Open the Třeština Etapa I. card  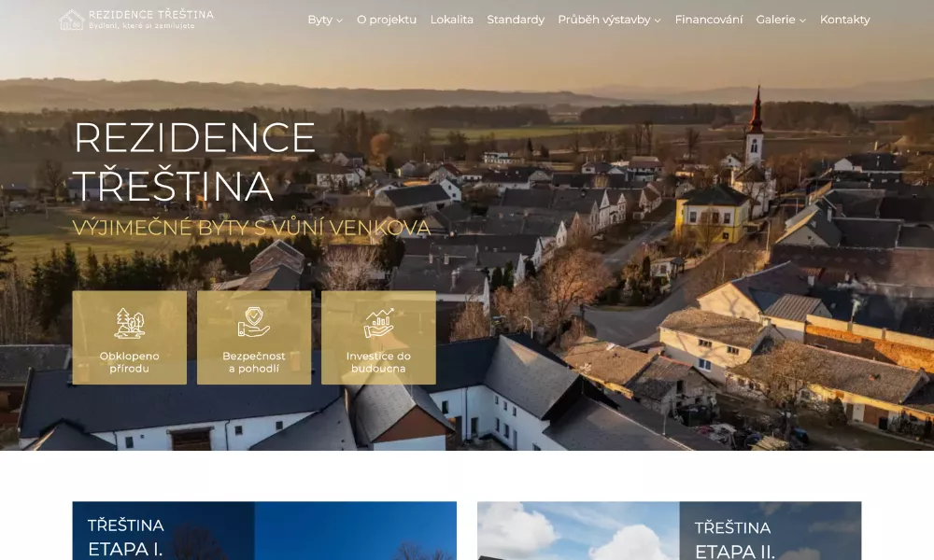tap(264, 532)
